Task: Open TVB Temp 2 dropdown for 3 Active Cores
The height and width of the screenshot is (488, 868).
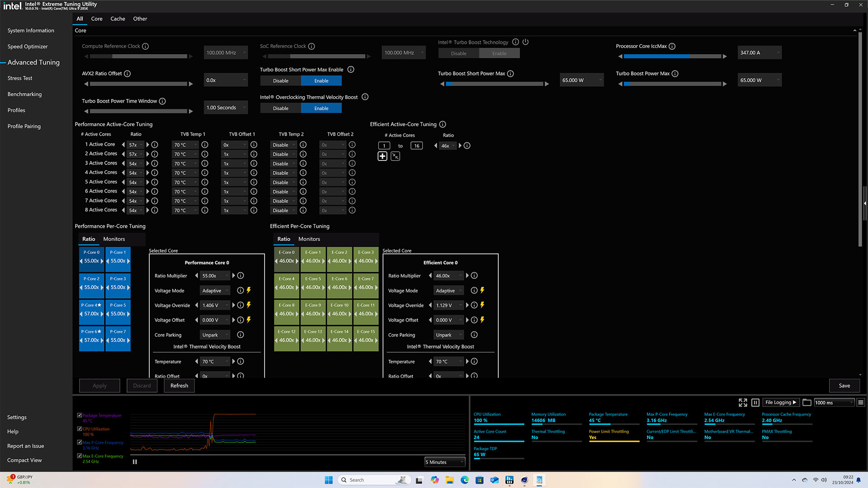Action: point(284,164)
